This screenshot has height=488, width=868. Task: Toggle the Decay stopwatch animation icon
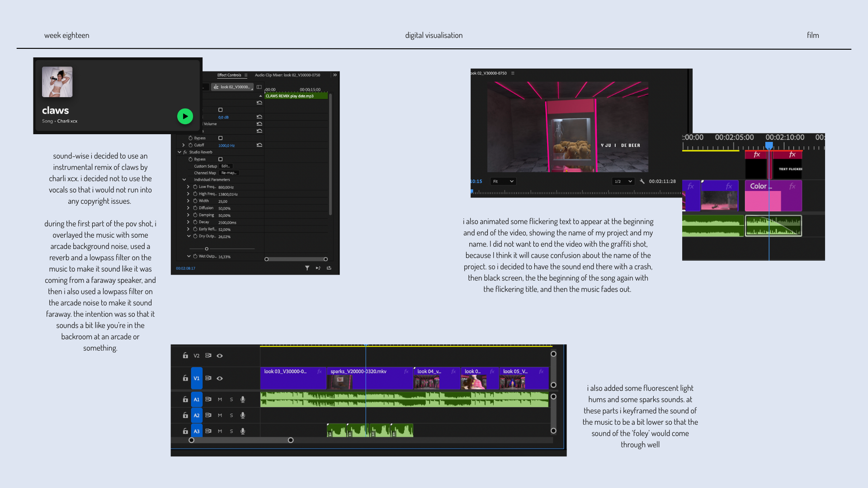coord(195,222)
